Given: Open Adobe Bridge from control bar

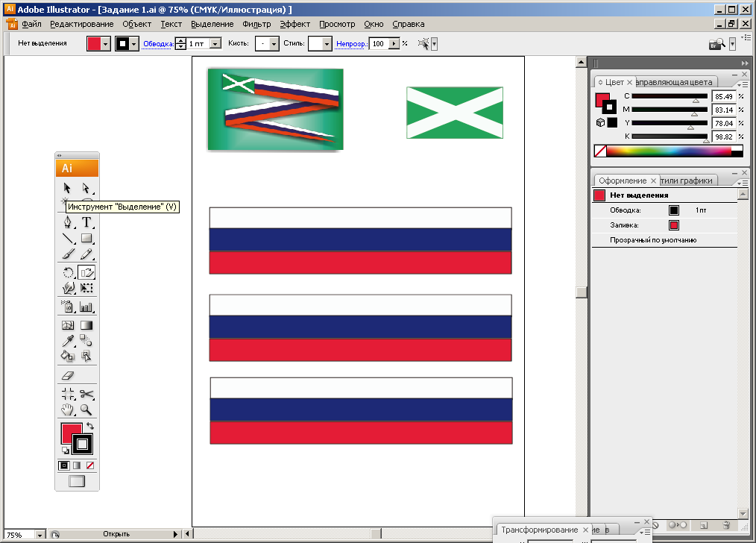Looking at the screenshot, I should 717,44.
